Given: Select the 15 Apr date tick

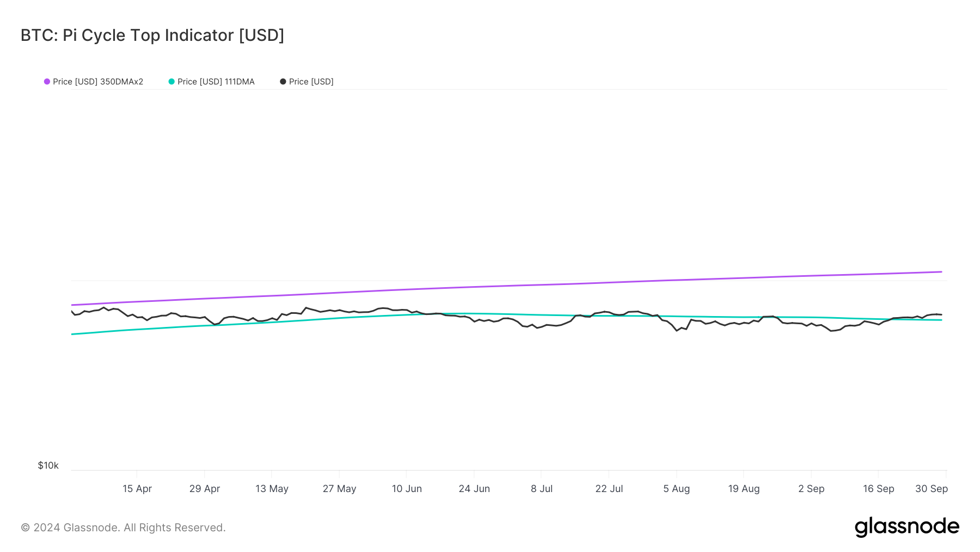Looking at the screenshot, I should coord(137,489).
